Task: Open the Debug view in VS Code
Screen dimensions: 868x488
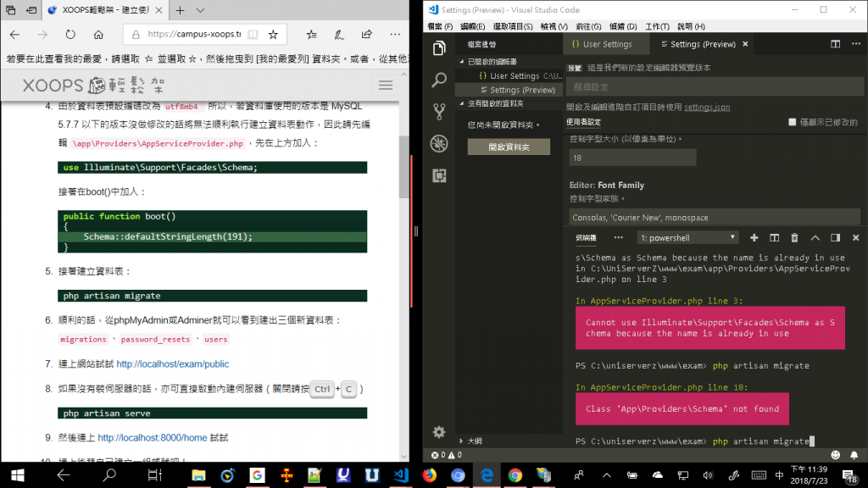Action: tap(439, 144)
